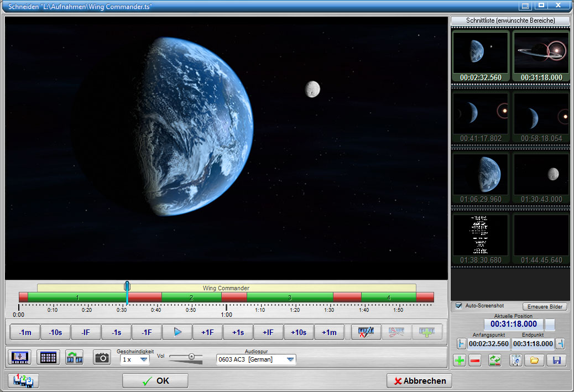Open a cut list with folder icon
574x392 pixels.
534,360
